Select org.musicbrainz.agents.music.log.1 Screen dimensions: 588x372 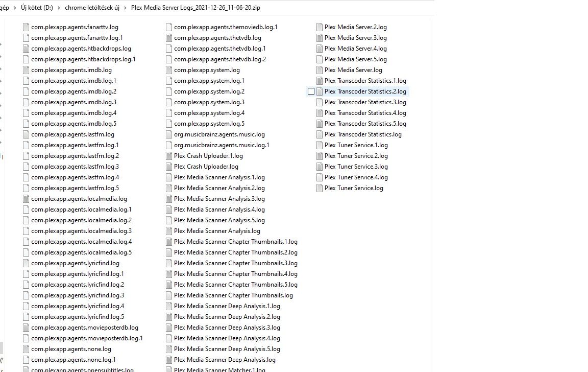222,145
